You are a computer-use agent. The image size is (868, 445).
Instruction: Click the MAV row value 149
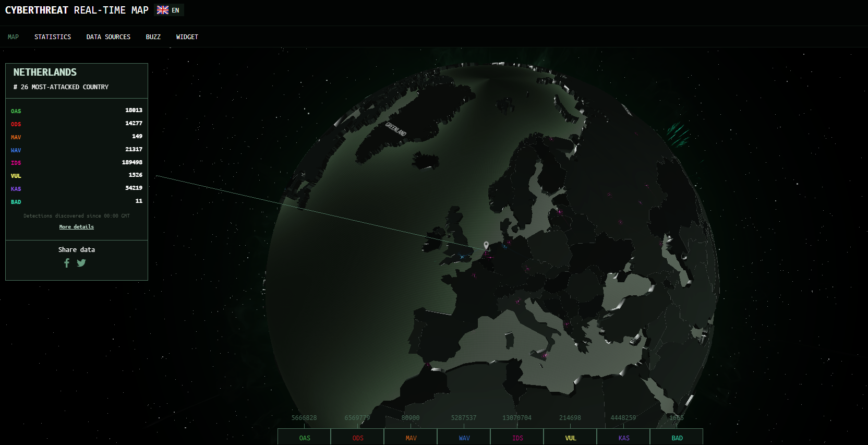[137, 137]
